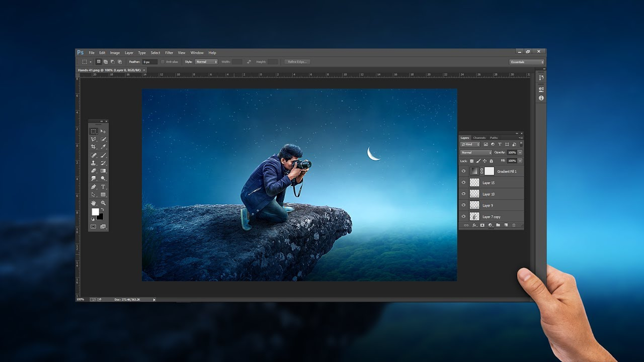The height and width of the screenshot is (362, 644).
Task: Switch to the Channels tab
Action: (x=479, y=138)
